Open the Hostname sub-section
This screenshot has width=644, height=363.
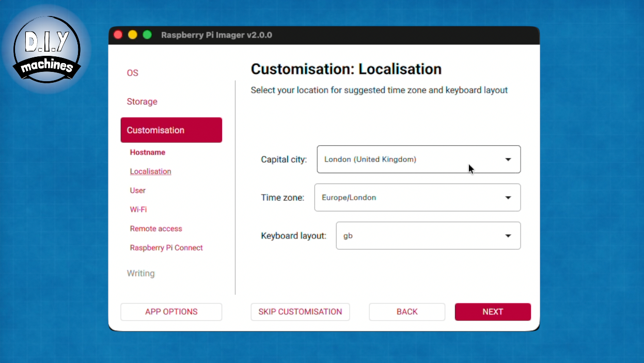[x=148, y=153]
